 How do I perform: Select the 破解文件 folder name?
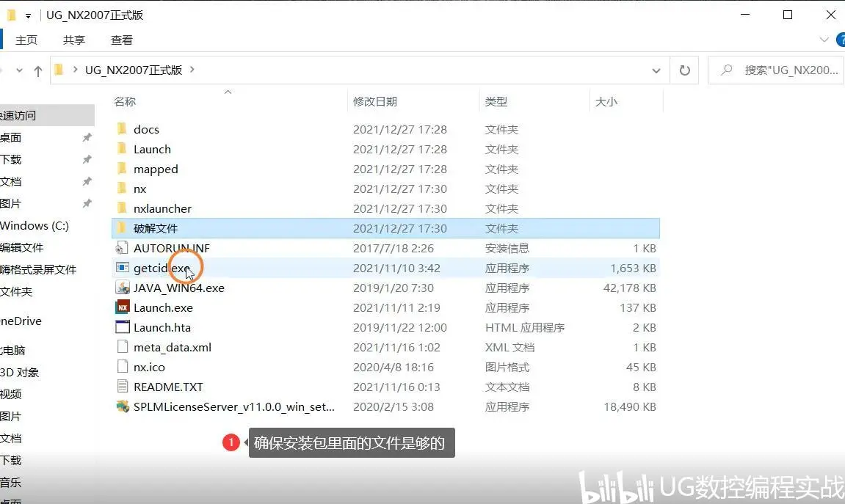pos(156,228)
